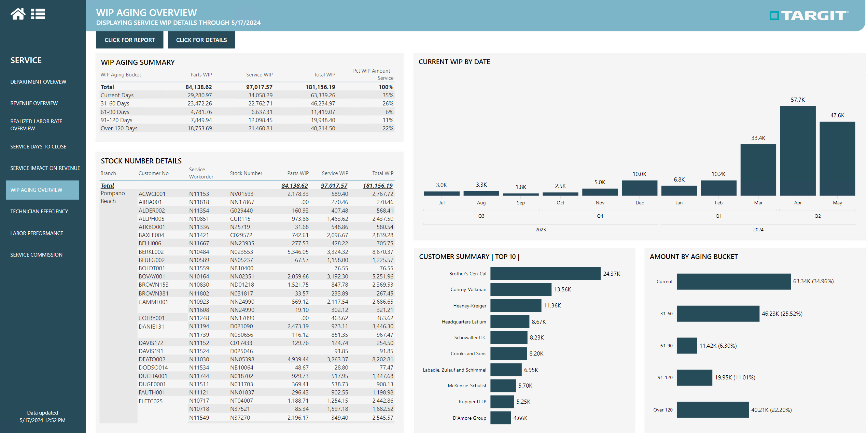868x433 pixels.
Task: Click the CLICK FOR DETAILS button
Action: pyautogui.click(x=201, y=40)
